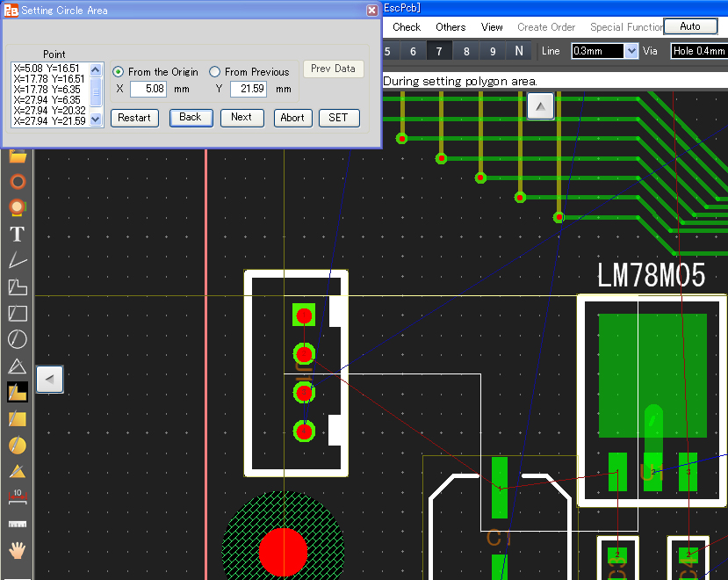
Task: Click the Abort button
Action: [293, 118]
